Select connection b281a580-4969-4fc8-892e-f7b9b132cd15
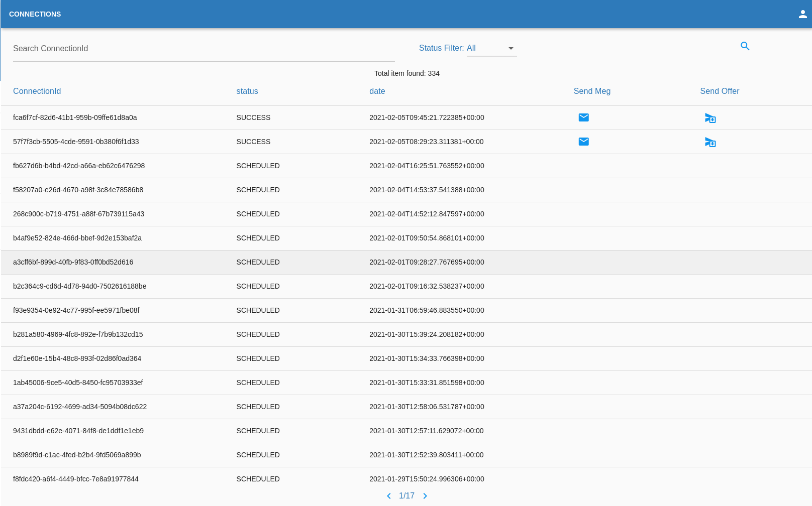 click(x=78, y=334)
